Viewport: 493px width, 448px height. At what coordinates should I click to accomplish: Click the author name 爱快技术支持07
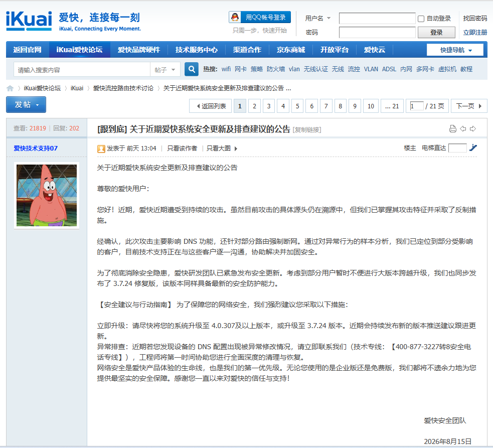pos(36,148)
